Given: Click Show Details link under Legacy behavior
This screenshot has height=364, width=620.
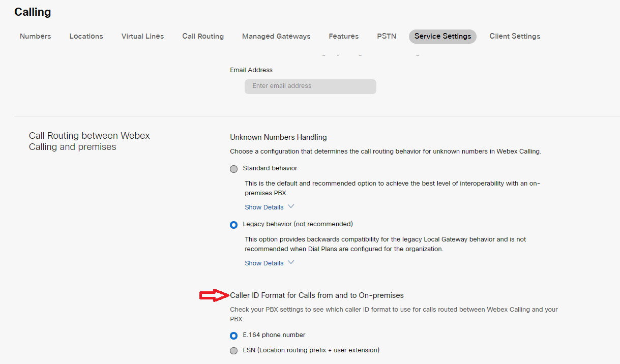Looking at the screenshot, I should click(264, 263).
